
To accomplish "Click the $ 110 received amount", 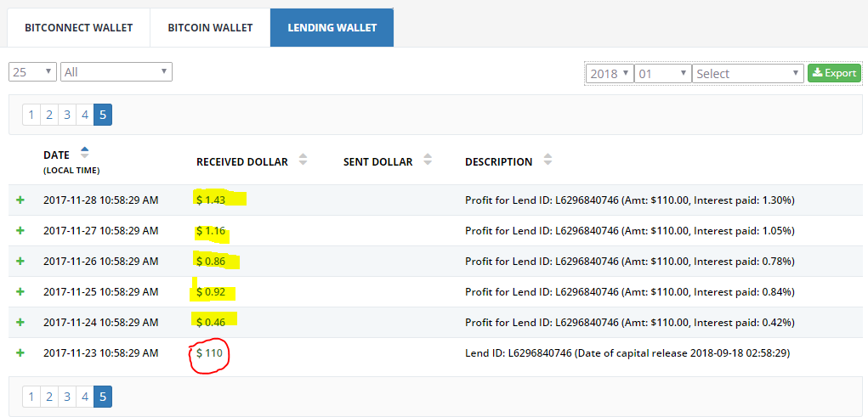I will [210, 352].
